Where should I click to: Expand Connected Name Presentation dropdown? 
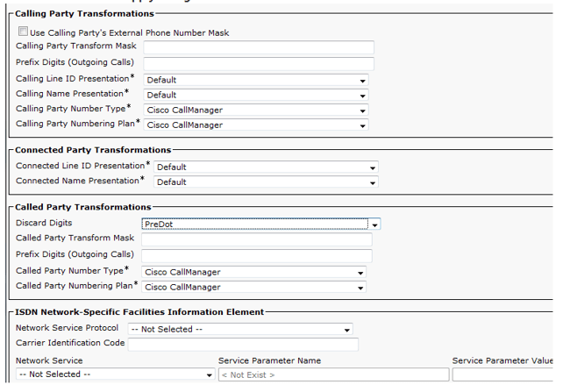tap(266, 182)
